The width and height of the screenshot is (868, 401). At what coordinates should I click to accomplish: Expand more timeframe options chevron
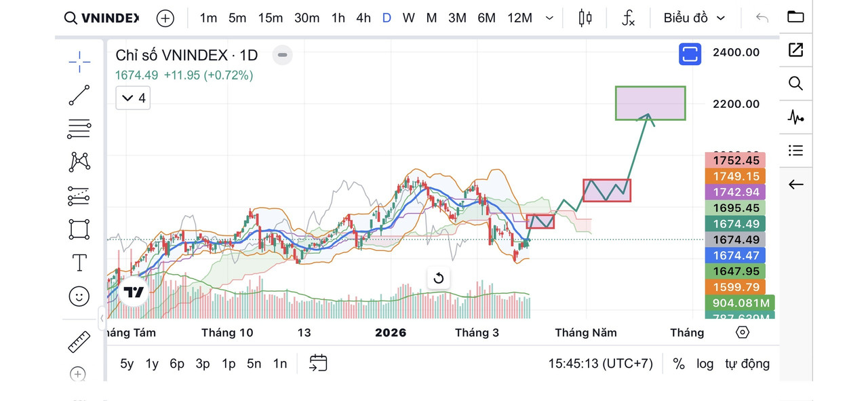(x=550, y=18)
